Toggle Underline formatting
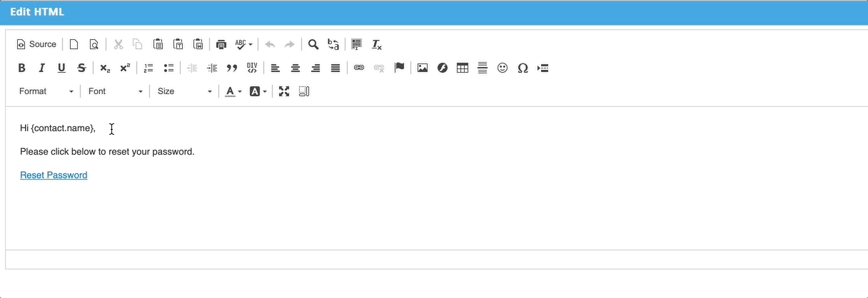 click(x=62, y=68)
